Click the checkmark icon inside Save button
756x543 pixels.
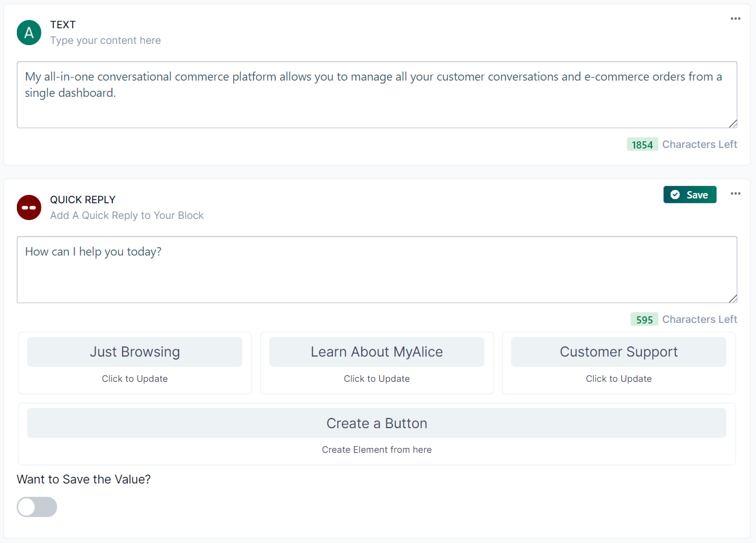coord(675,195)
